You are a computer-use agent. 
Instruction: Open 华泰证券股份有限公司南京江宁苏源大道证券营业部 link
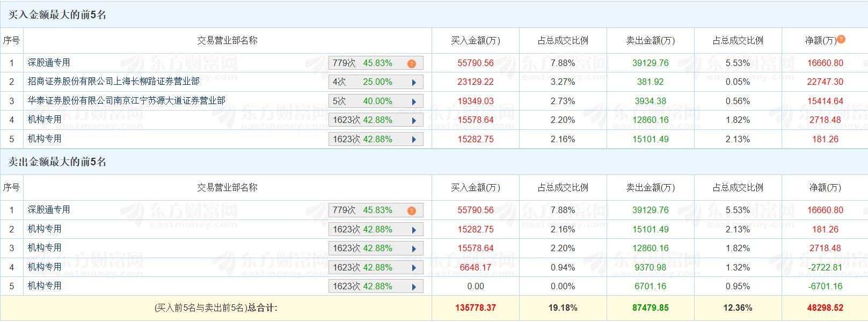[x=127, y=101]
